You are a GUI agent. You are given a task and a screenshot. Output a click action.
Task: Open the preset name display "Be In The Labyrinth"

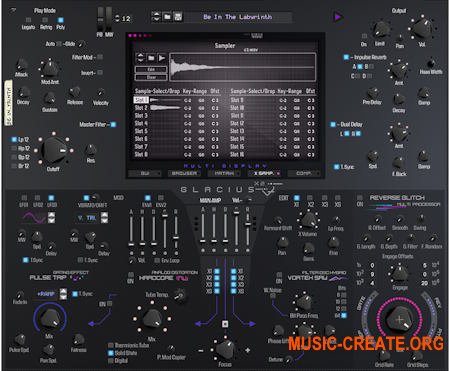pos(238,17)
